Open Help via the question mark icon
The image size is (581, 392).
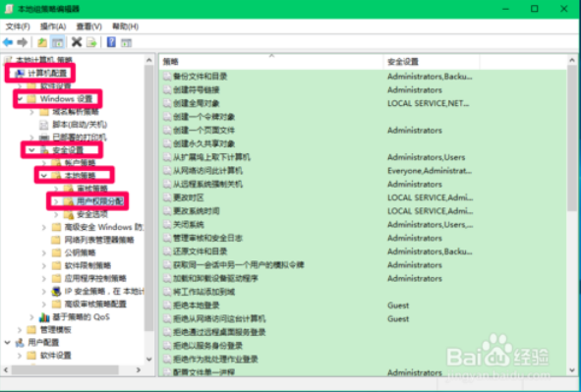click(x=111, y=42)
